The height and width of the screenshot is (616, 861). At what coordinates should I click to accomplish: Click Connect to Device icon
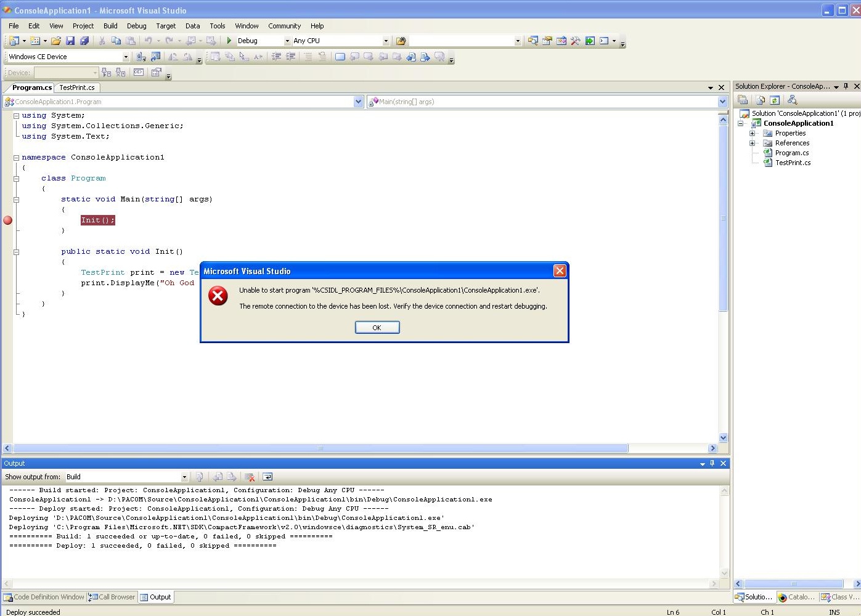click(x=141, y=57)
